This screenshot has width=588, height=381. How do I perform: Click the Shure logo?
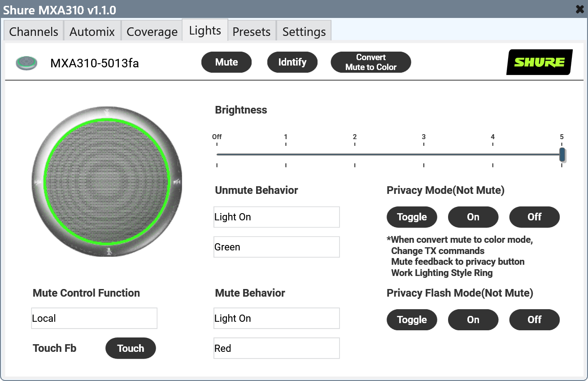(x=540, y=62)
